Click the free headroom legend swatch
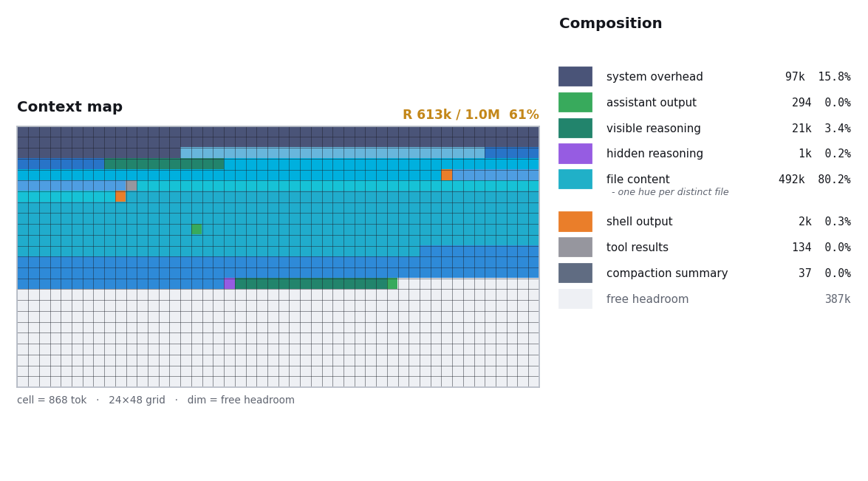This screenshot has height=481, width=868. tap(575, 299)
